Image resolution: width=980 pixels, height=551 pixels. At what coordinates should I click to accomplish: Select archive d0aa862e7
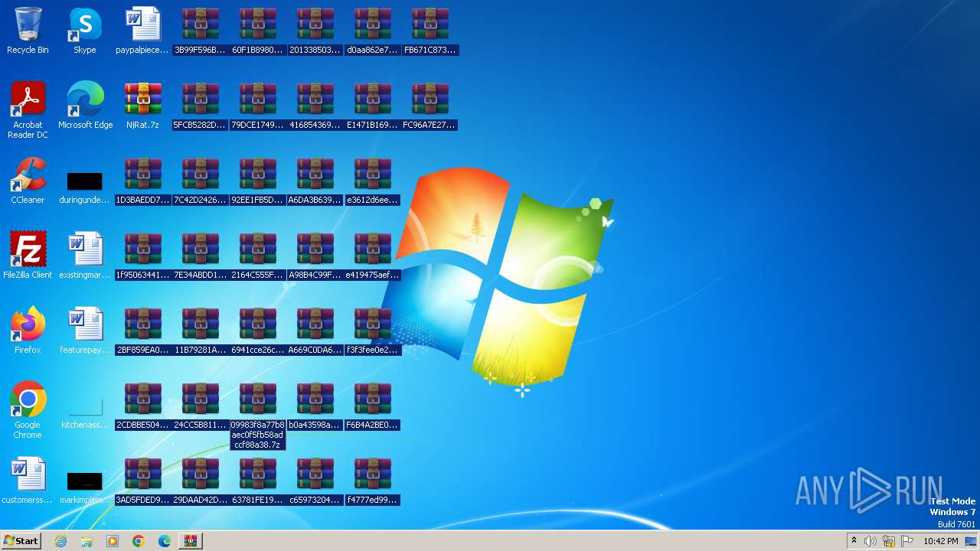[372, 31]
